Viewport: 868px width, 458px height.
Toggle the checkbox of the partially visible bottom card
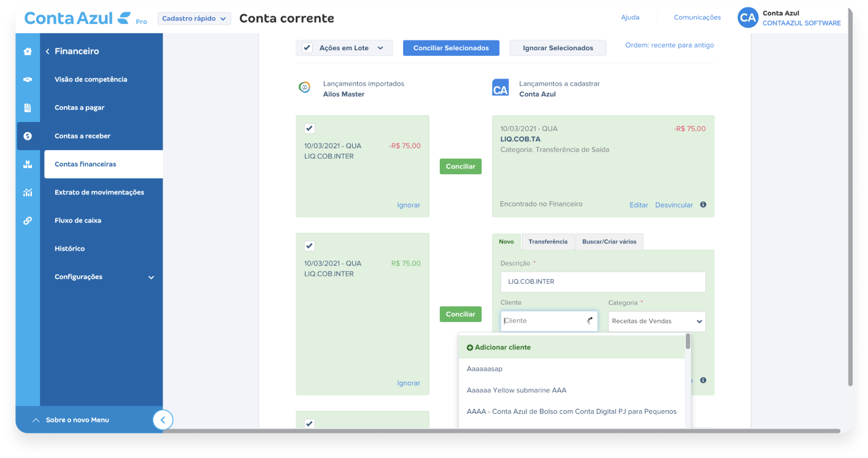(x=310, y=424)
